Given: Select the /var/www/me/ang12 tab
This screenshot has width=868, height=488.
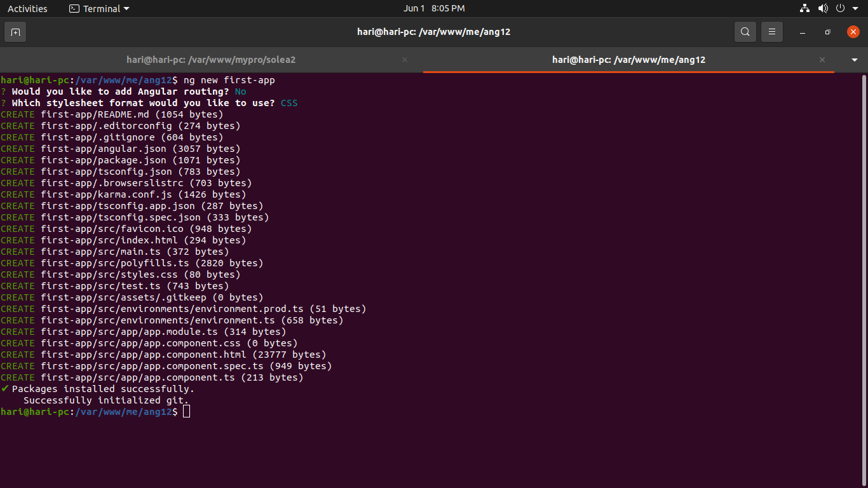Looking at the screenshot, I should (628, 60).
